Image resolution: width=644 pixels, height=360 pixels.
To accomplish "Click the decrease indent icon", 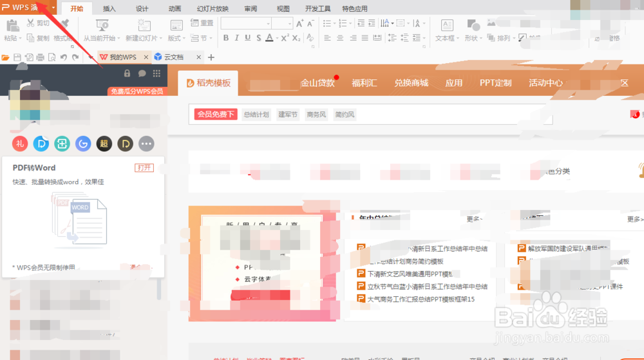I will click(361, 23).
